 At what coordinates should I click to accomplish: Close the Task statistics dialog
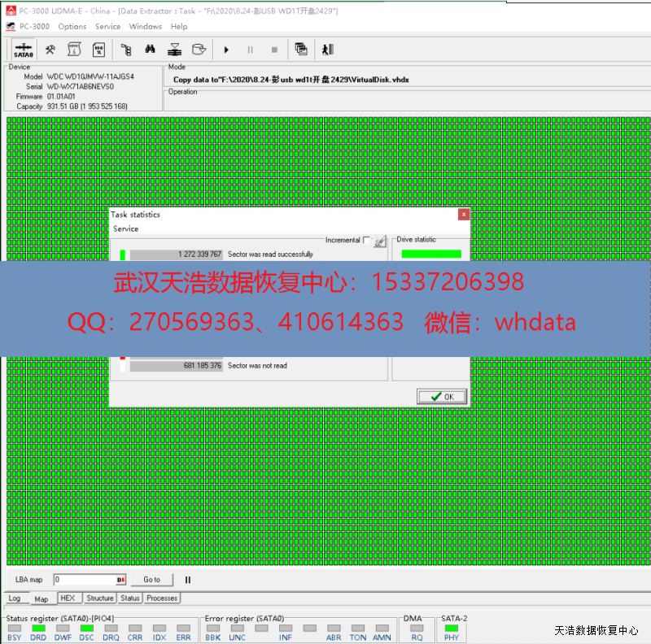(463, 215)
